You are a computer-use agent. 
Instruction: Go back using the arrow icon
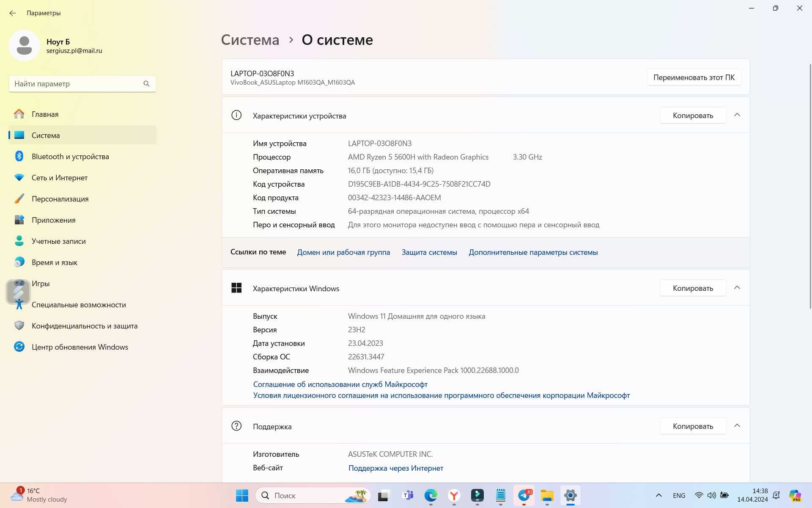point(13,13)
